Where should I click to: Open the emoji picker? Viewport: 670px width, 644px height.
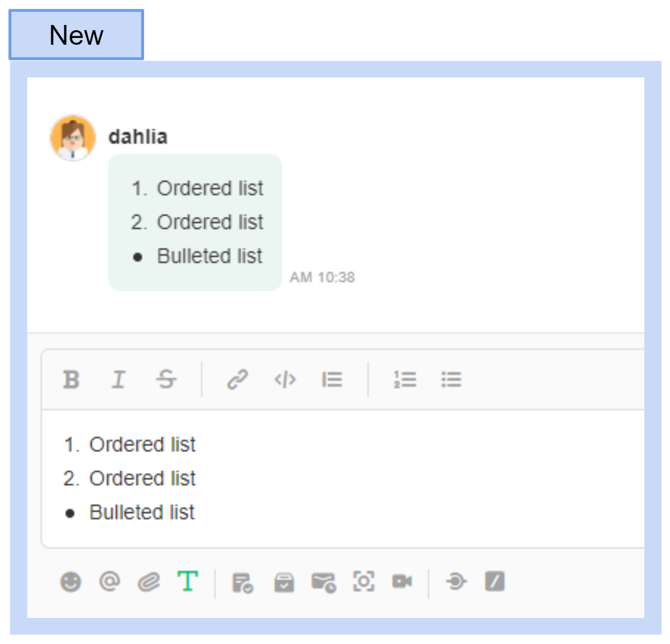click(71, 582)
